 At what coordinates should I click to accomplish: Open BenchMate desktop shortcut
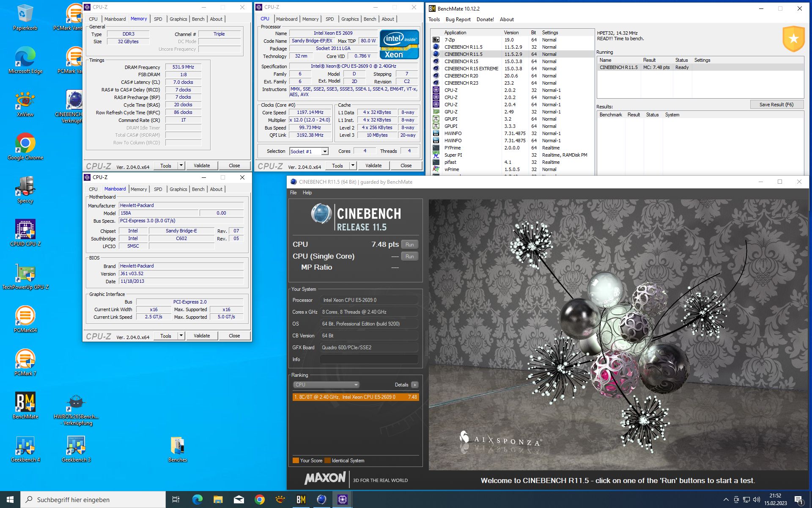(x=25, y=406)
